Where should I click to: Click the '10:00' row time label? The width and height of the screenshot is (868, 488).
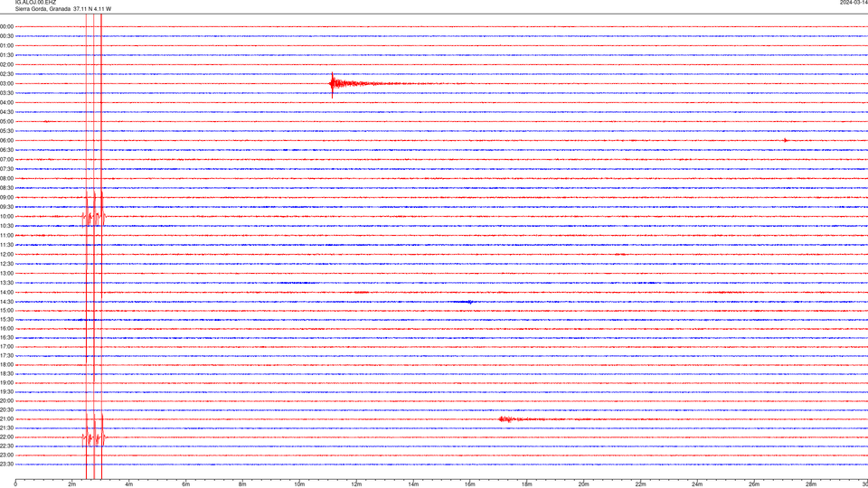[x=6, y=217]
